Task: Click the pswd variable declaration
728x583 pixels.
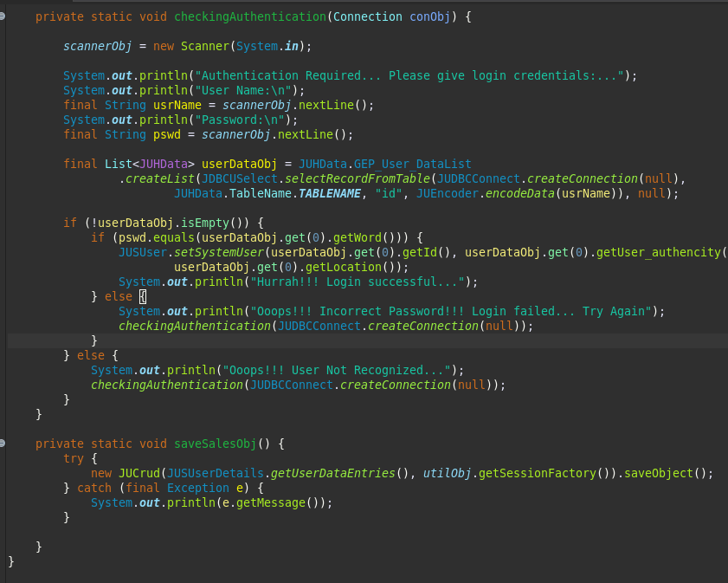Action: 166,134
